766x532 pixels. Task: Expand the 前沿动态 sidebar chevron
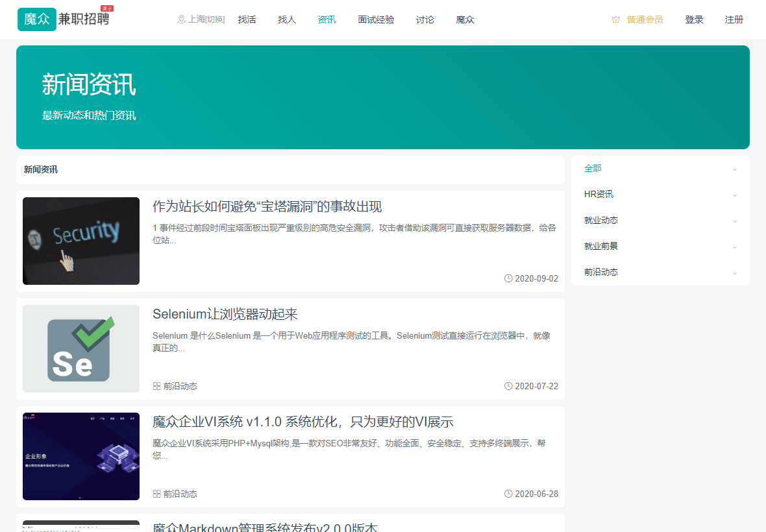[x=735, y=273]
